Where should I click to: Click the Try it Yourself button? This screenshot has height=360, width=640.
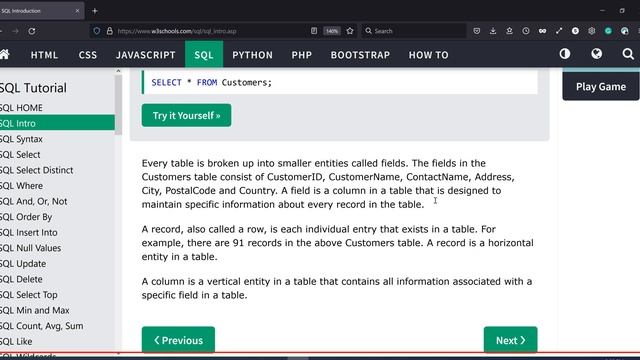pyautogui.click(x=187, y=116)
